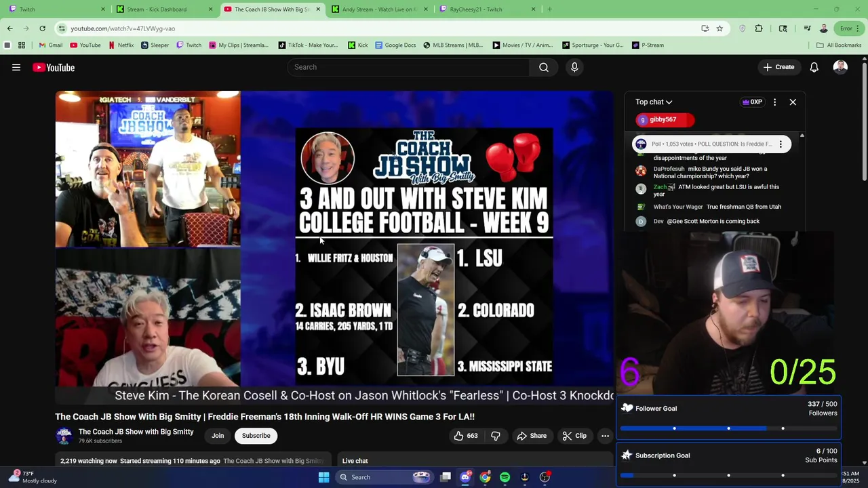
Task: Open Gmail bookmark
Action: click(x=50, y=45)
